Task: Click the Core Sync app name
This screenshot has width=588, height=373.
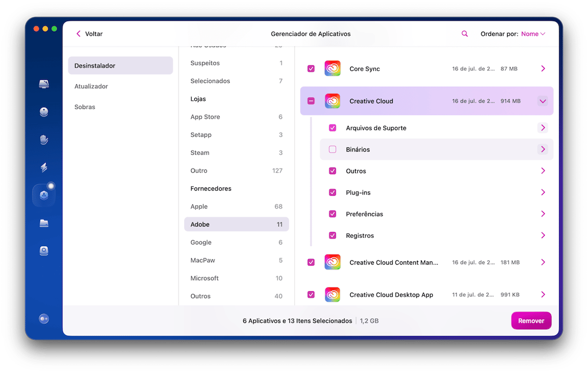Action: (365, 69)
